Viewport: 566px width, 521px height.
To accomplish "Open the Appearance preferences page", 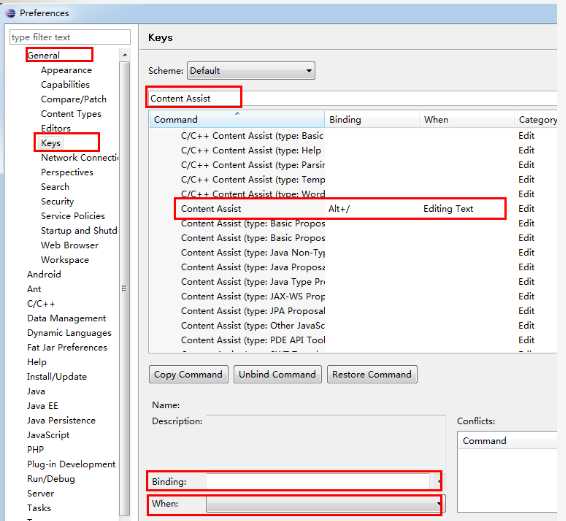I will point(66,70).
